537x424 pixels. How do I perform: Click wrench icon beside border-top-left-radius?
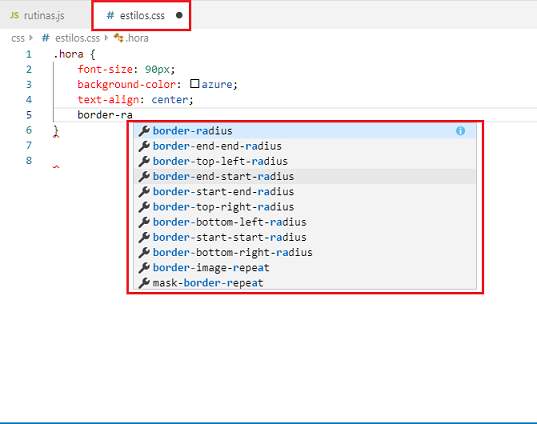pyautogui.click(x=144, y=161)
